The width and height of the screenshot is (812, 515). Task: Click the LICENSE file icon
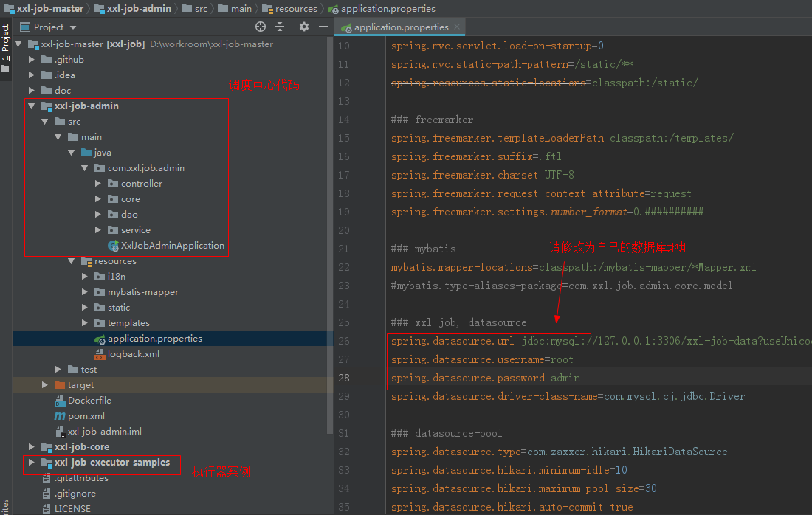point(47,509)
